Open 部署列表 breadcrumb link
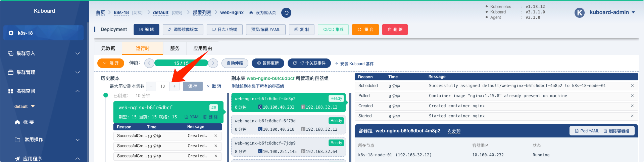 pos(202,12)
